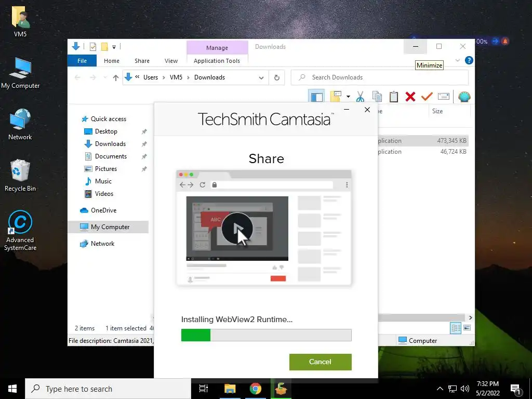Open the Windows Start menu
Screen dimensions: 532x399
coord(12,389)
